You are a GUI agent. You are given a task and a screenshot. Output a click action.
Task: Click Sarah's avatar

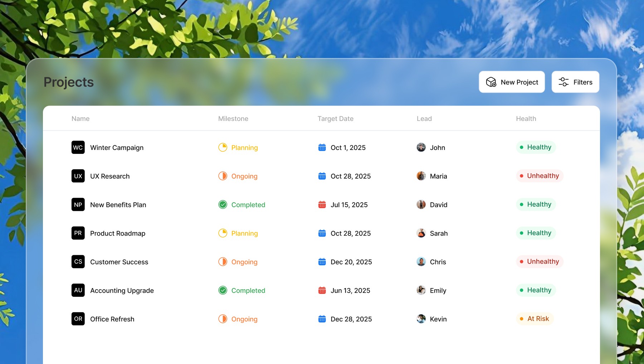[x=421, y=233]
